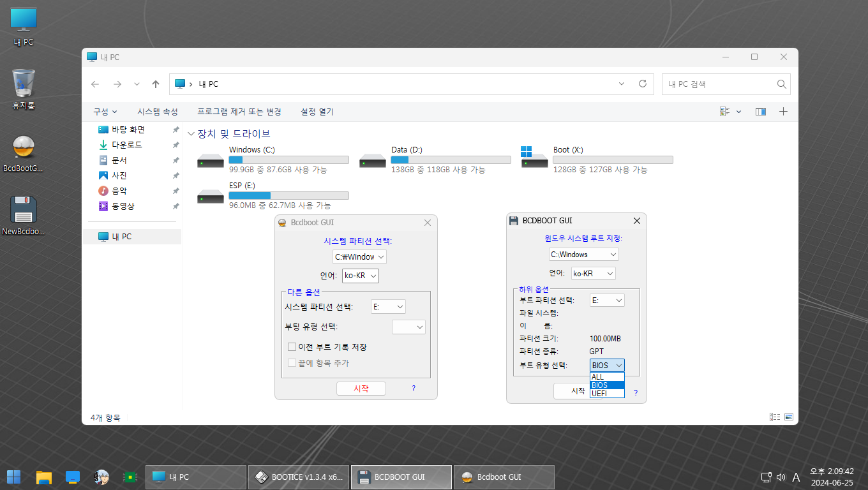The width and height of the screenshot is (868, 490).
Task: Click the 내 PC address bar path
Action: point(209,84)
